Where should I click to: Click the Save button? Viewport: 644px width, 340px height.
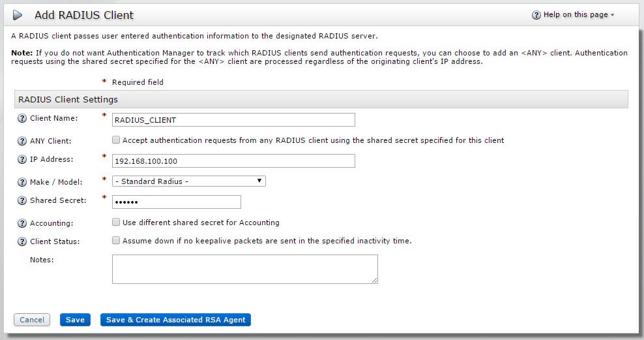point(75,320)
